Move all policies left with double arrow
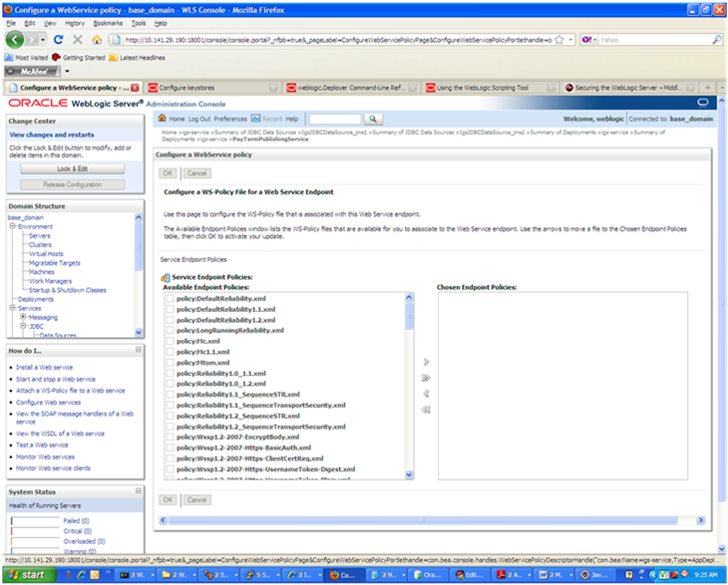This screenshot has width=728, height=585. point(426,410)
